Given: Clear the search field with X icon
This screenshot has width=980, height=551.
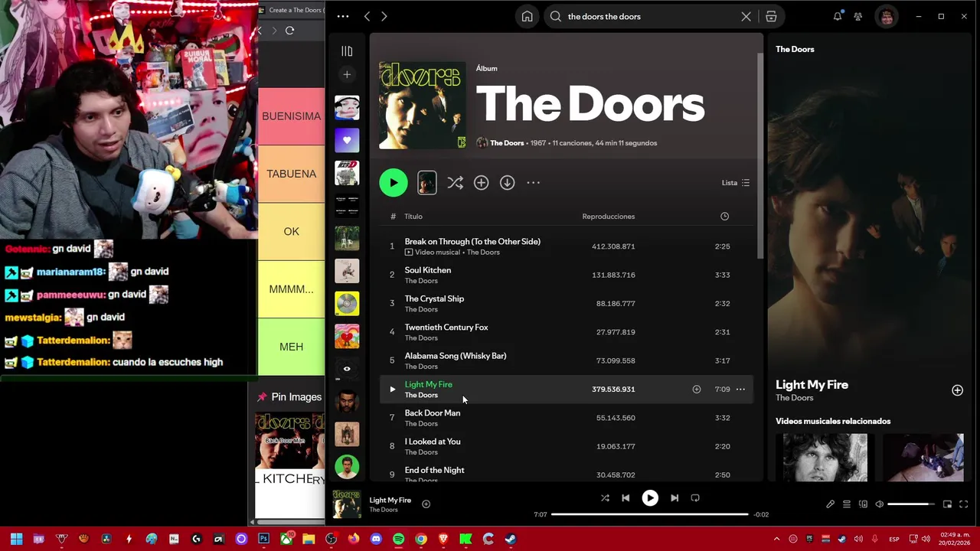Looking at the screenshot, I should pyautogui.click(x=746, y=16).
